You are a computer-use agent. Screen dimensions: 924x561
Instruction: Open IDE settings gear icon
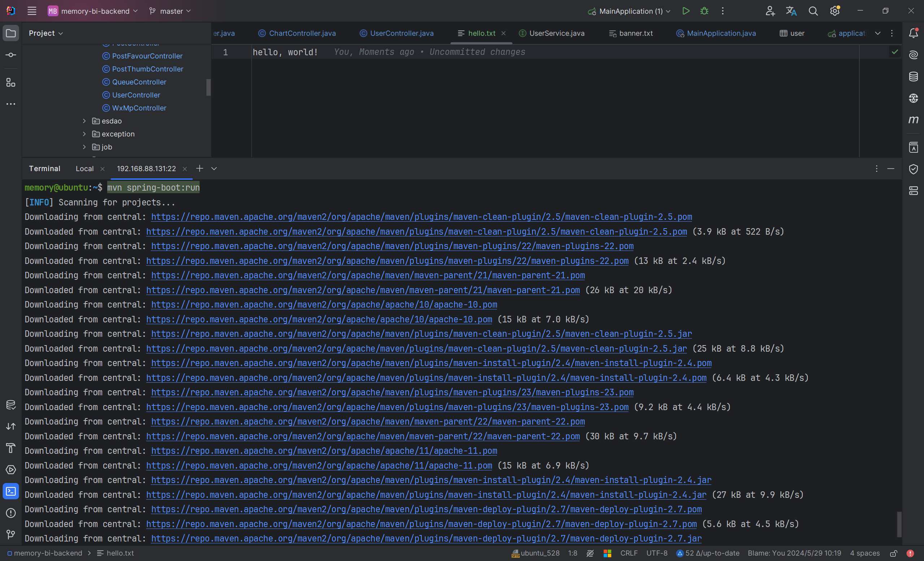835,11
